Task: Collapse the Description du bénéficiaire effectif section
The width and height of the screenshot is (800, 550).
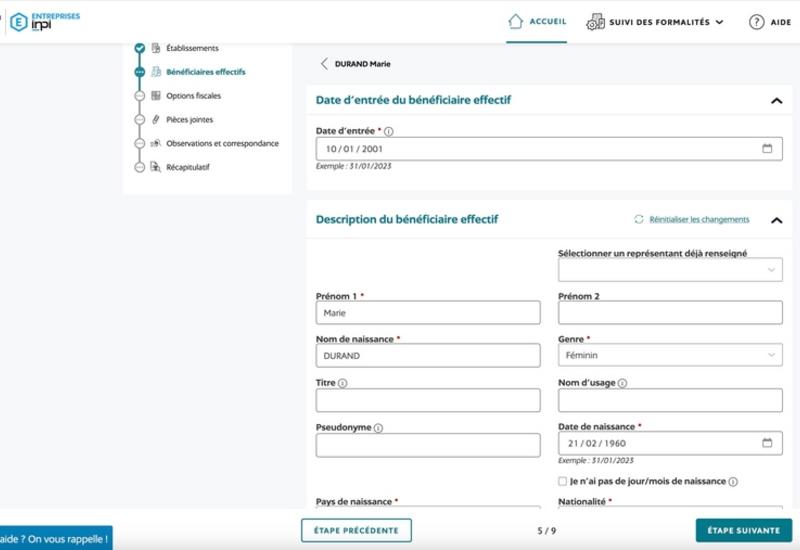Action: tap(775, 220)
